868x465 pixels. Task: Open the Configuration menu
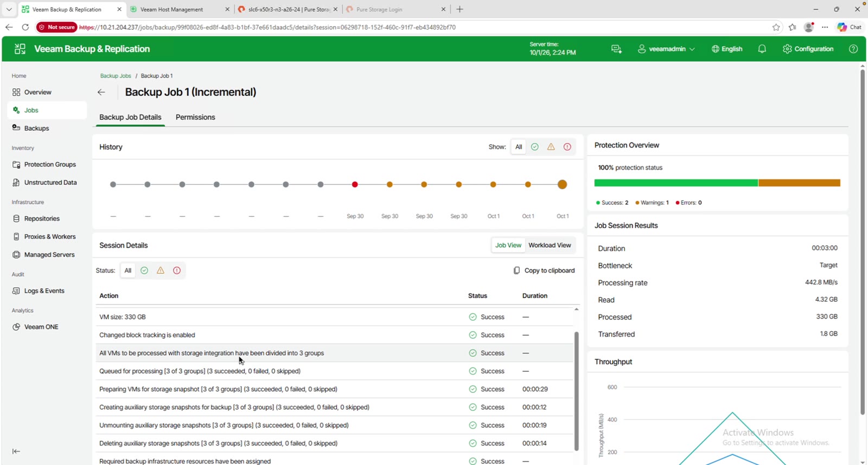tap(808, 49)
